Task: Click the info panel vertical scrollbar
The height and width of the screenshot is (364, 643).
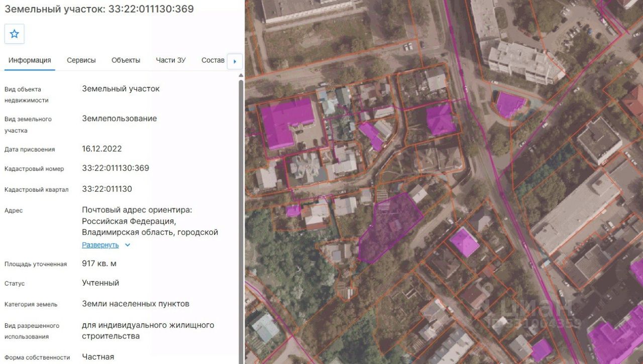Action: [x=241, y=216]
